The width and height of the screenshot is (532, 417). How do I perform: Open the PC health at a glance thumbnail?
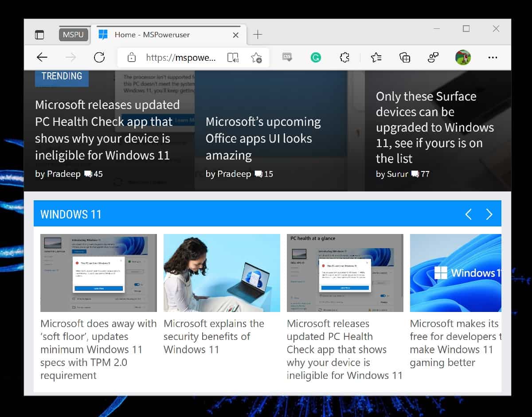coord(345,273)
